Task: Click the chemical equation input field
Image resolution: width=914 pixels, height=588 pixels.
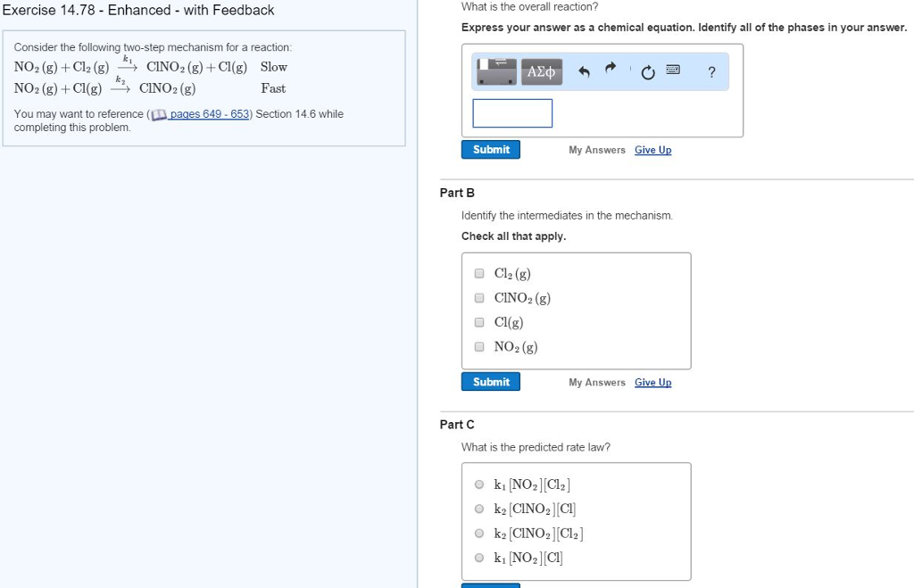Action: tap(511, 112)
